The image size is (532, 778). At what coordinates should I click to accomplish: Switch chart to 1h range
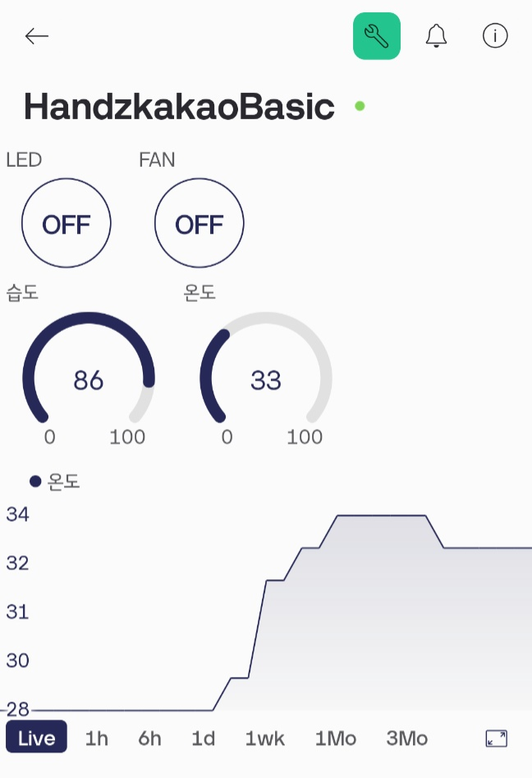[97, 738]
